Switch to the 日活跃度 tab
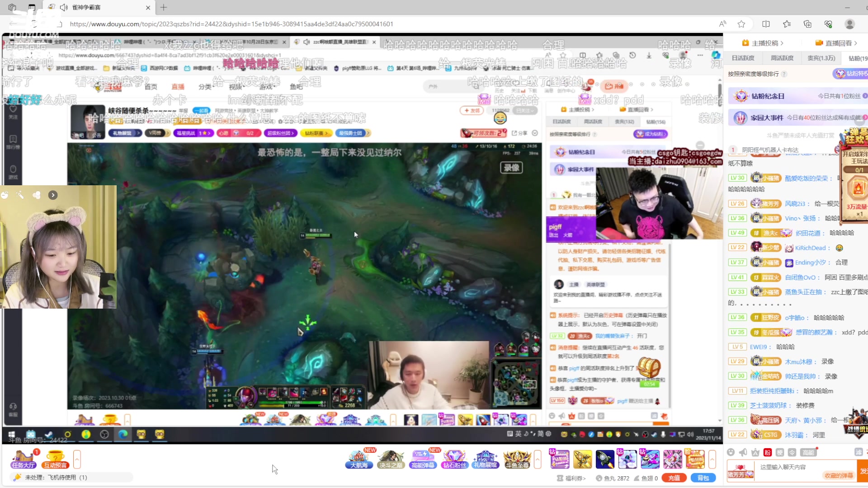This screenshot has height=488, width=868. tap(743, 58)
